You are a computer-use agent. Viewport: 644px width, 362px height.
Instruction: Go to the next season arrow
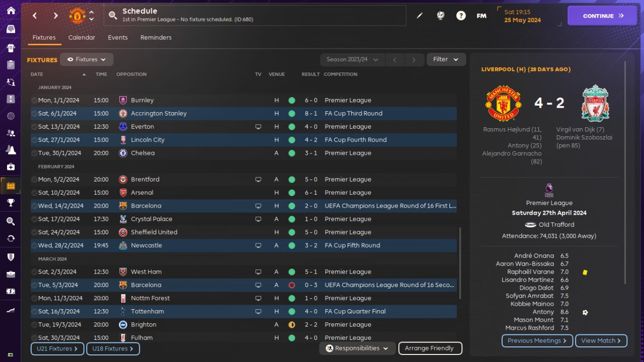(414, 59)
